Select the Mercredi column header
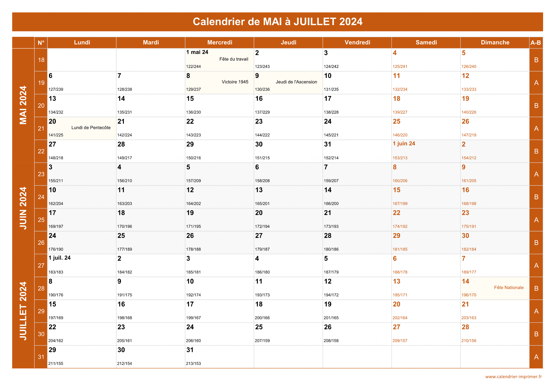This screenshot has height=392, width=555. coord(220,43)
